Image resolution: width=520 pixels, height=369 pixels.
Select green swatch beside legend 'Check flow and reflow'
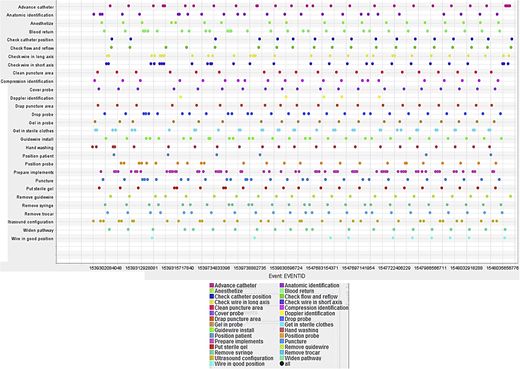click(282, 297)
